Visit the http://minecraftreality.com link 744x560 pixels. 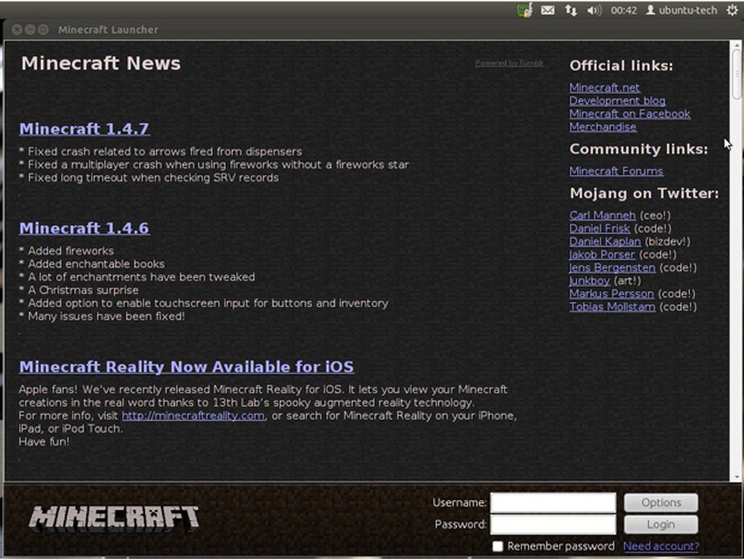(x=193, y=416)
